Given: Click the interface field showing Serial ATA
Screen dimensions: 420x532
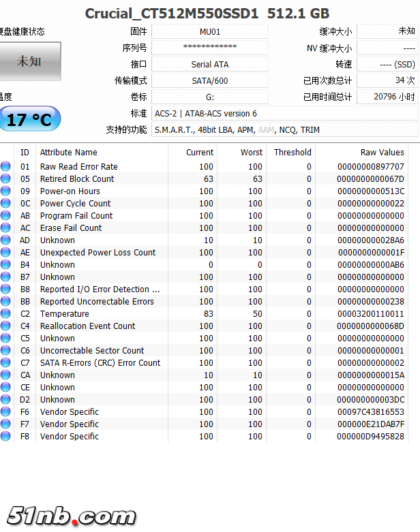Looking at the screenshot, I should (210, 65).
